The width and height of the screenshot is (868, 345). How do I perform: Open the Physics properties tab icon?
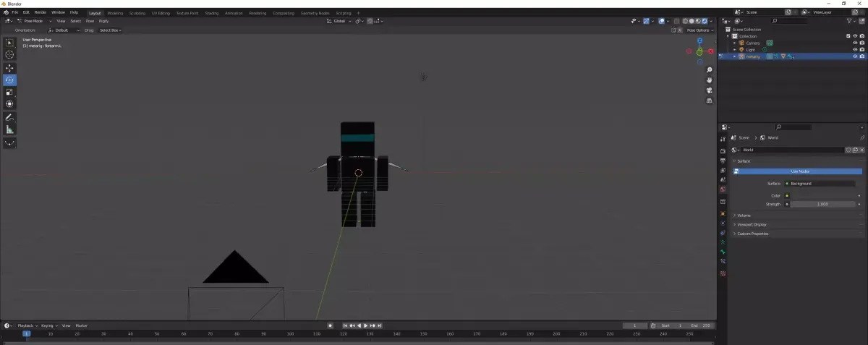[x=723, y=223]
